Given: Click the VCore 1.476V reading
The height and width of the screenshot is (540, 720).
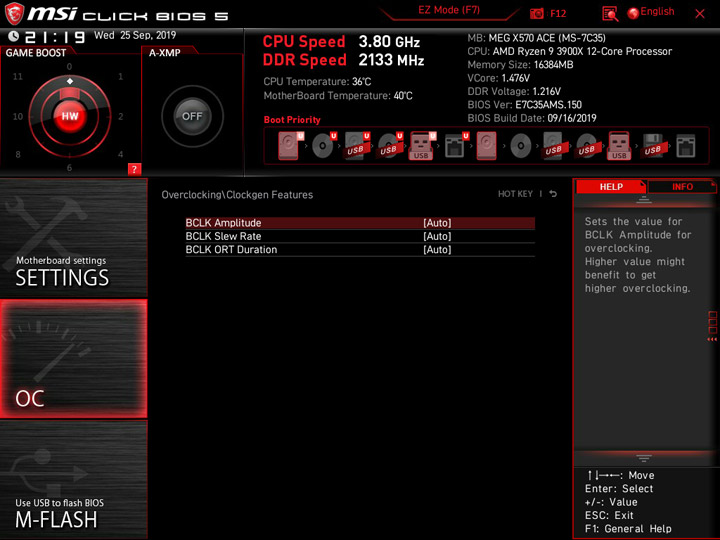Looking at the screenshot, I should click(x=499, y=78).
